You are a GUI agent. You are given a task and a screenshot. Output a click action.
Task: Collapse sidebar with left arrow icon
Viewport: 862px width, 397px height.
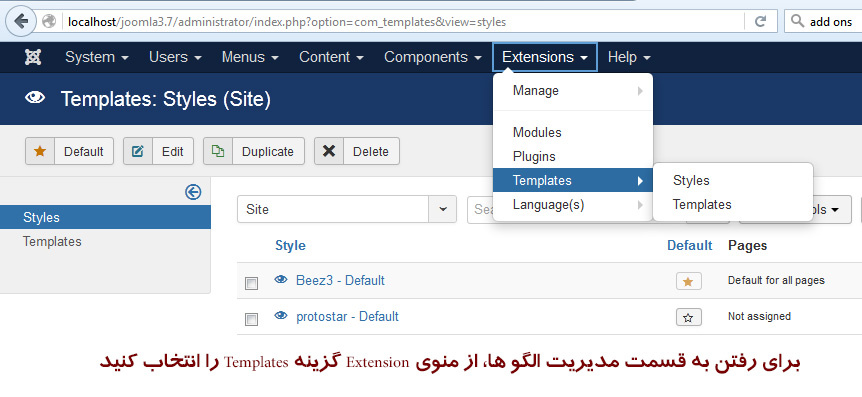pyautogui.click(x=193, y=192)
